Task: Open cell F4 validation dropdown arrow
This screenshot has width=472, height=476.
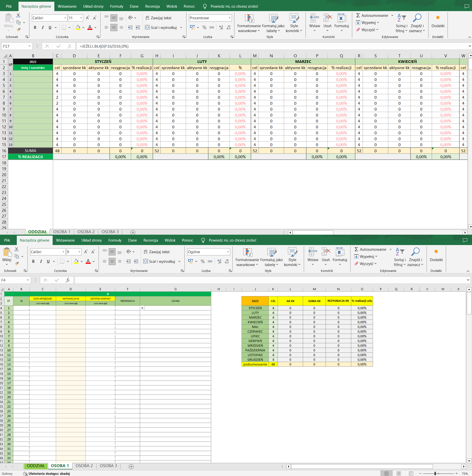Action: (x=142, y=308)
